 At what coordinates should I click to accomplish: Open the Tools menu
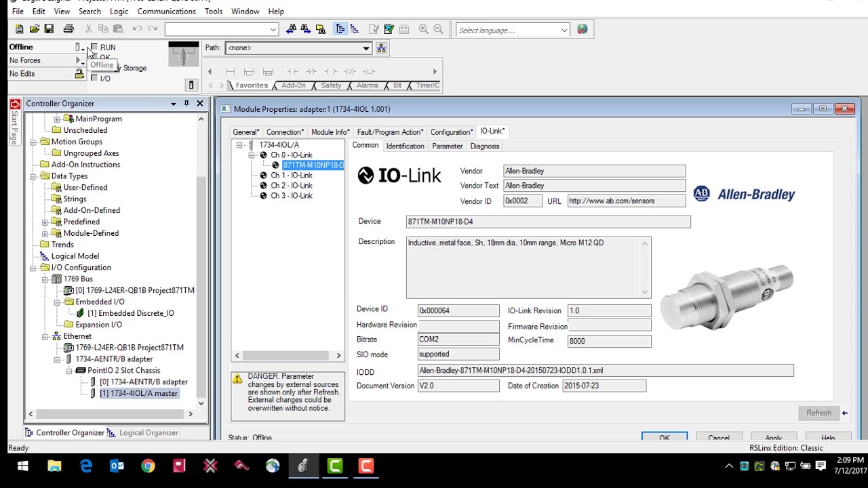214,12
